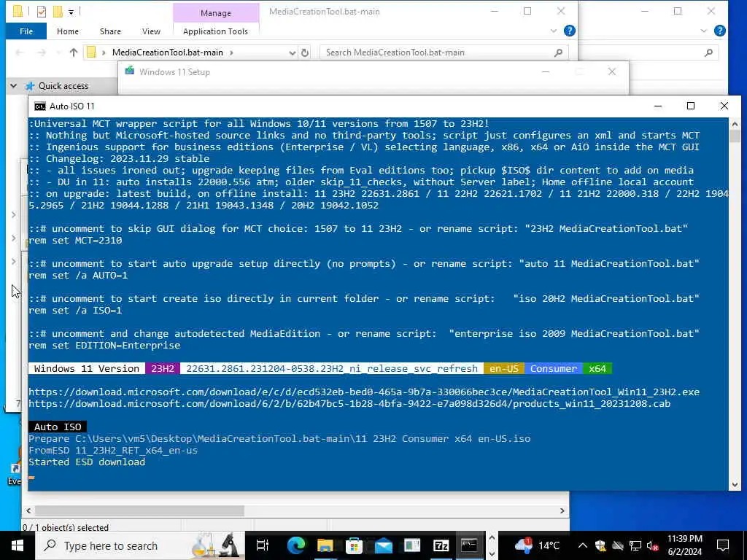Image resolution: width=747 pixels, height=560 pixels.
Task: Click the muted volume tray icon
Action: (653, 545)
